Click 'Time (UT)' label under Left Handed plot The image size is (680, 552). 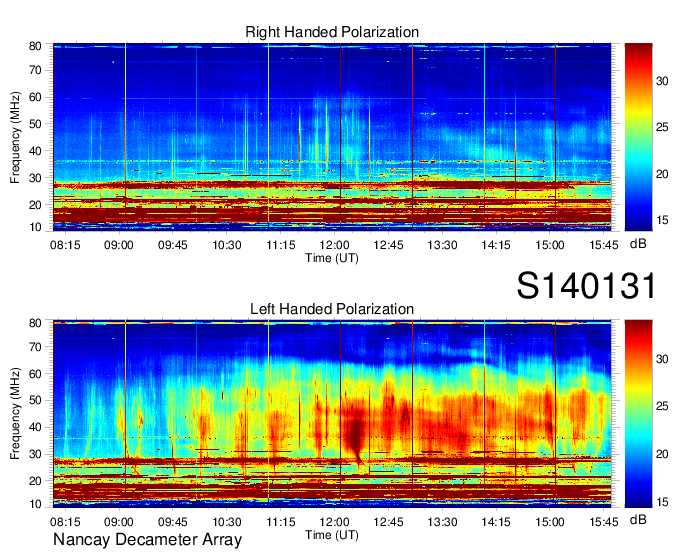tap(332, 535)
